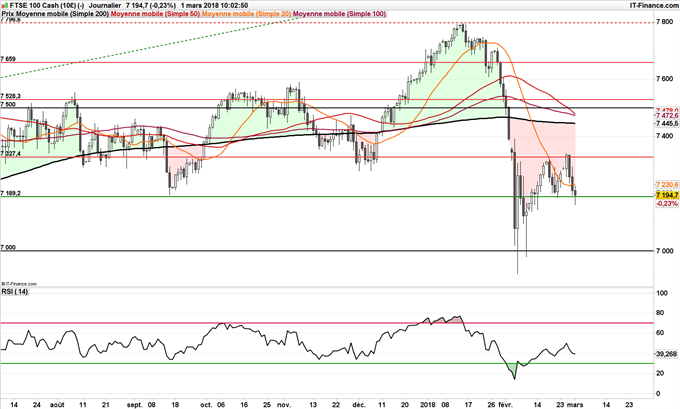Click the '7 445,5' moving average tag
This screenshot has width=680, height=409.
pos(667,124)
